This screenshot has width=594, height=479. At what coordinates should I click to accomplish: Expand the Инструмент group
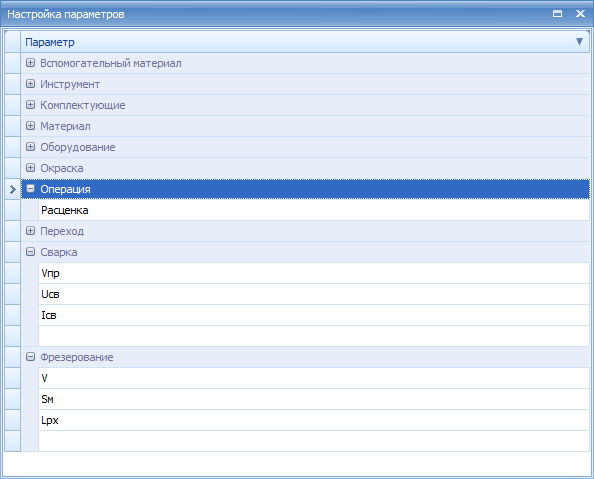pos(30,84)
